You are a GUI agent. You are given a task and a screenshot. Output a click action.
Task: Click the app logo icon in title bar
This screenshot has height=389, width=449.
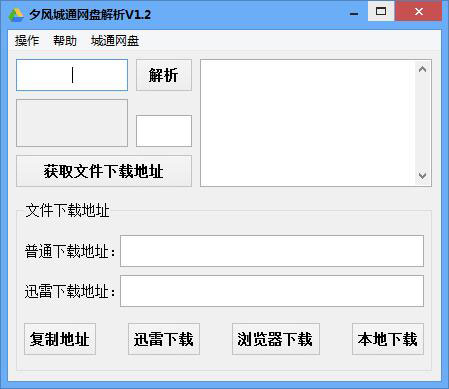pos(16,15)
